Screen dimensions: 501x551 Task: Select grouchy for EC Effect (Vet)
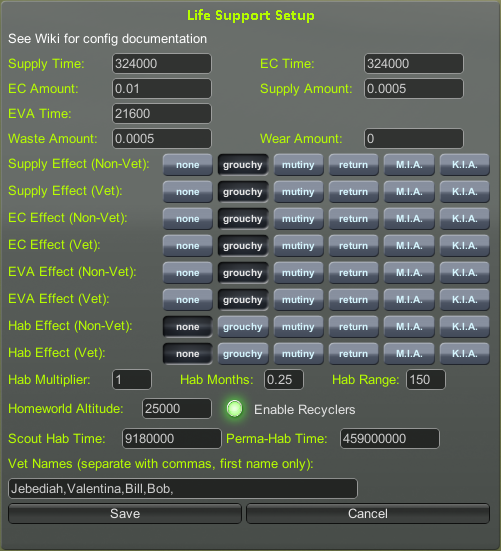(x=243, y=246)
